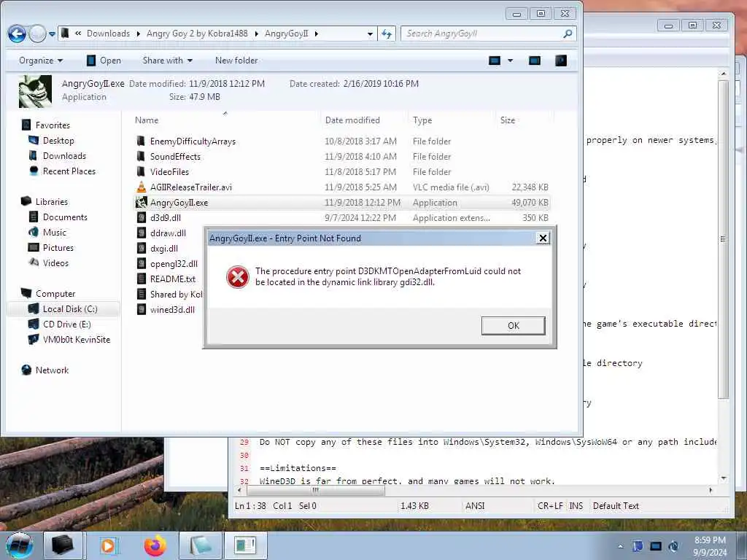Click the Explorer help icon
Viewport: 747px width, 560px height.
[561, 61]
